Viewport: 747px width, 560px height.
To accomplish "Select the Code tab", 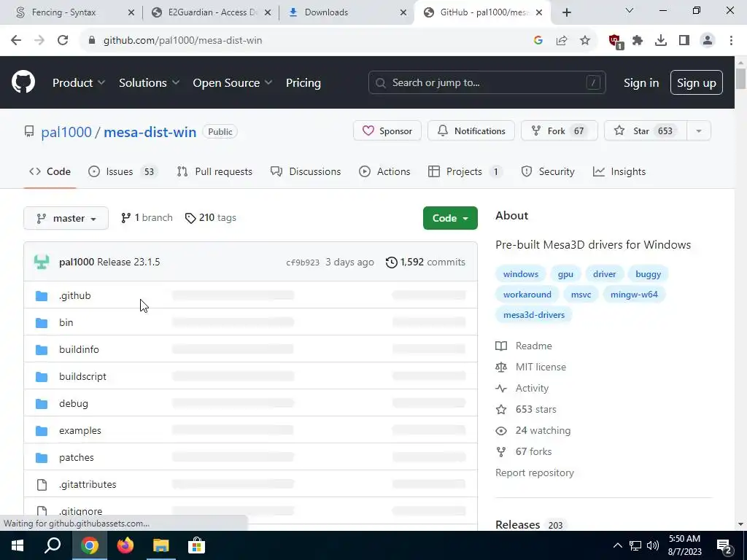I will (x=50, y=171).
